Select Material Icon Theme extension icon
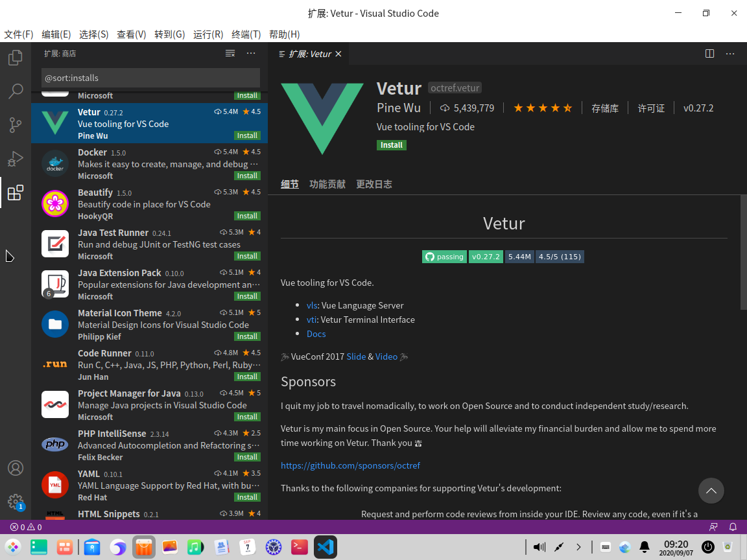The height and width of the screenshot is (560, 747). pos(54,324)
